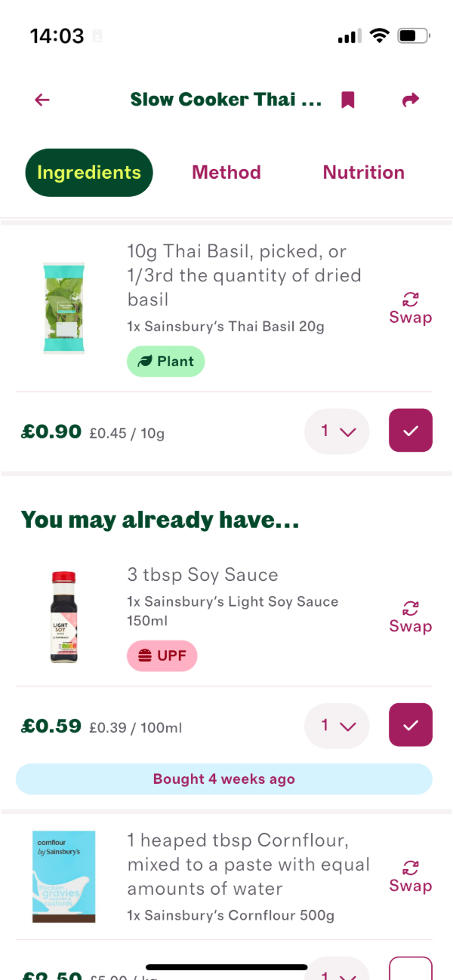Untick the checkmark for Thai Basil
The image size is (453, 980).
411,431
